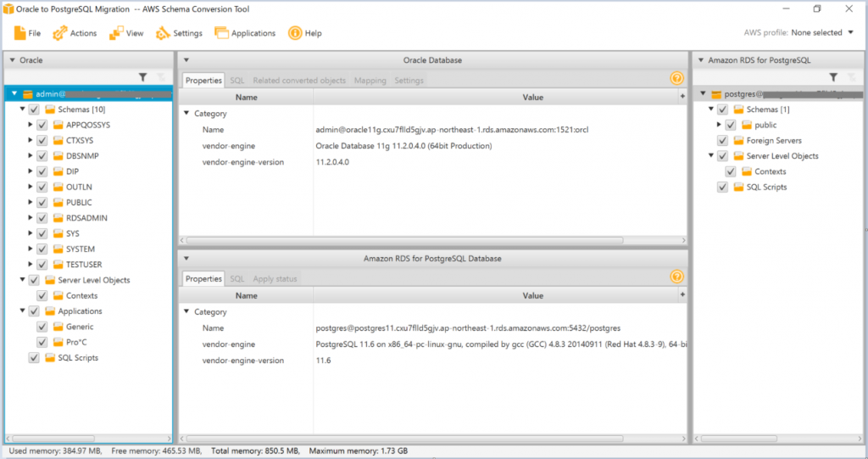Open the Applications menu

click(245, 33)
